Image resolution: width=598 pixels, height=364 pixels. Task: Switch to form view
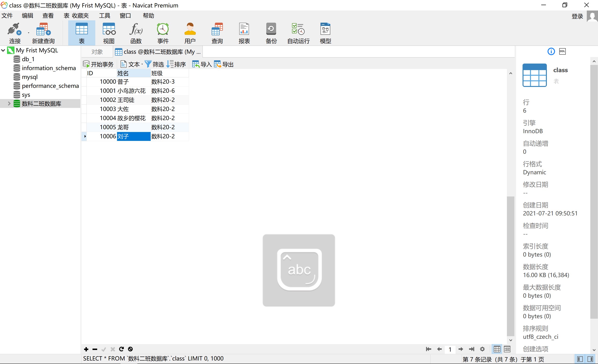507,349
